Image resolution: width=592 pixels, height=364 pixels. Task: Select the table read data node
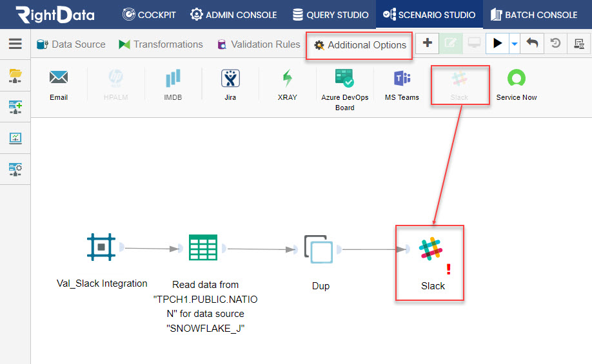(x=203, y=247)
